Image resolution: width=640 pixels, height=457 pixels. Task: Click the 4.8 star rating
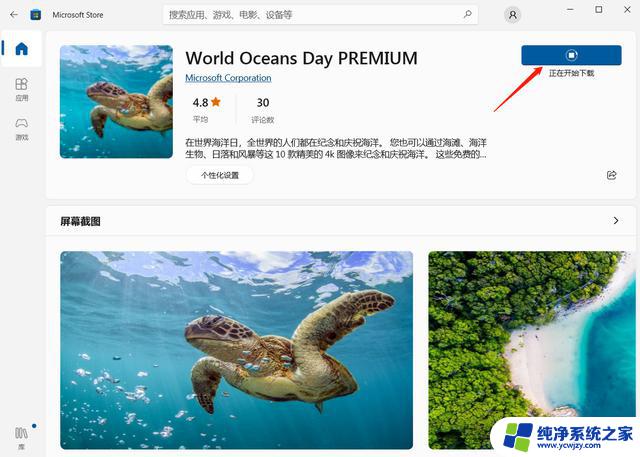pyautogui.click(x=207, y=102)
